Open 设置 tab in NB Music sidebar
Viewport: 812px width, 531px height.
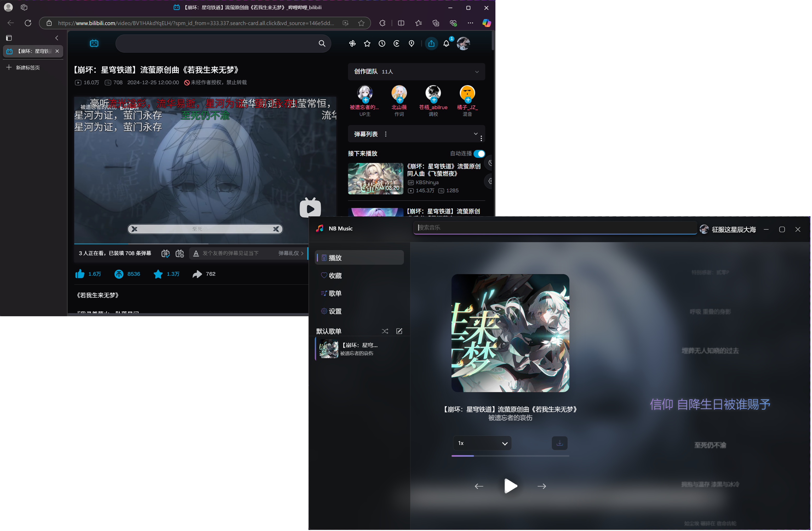pyautogui.click(x=360, y=312)
